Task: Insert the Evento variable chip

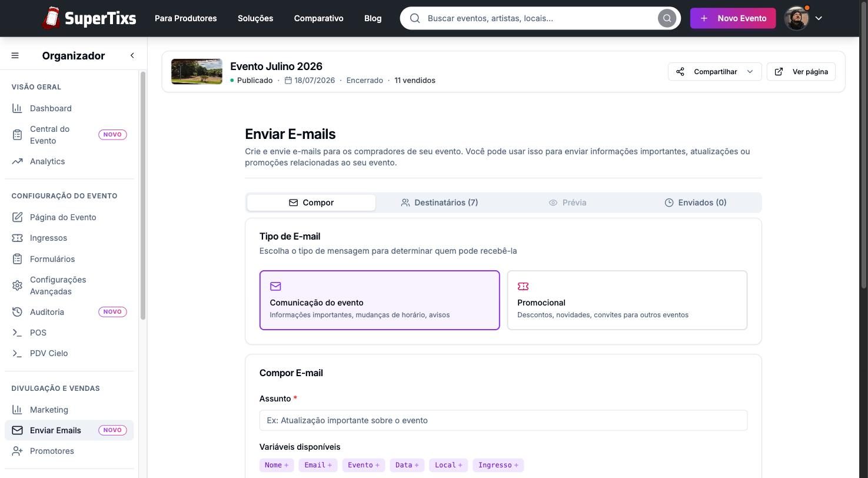Action: (x=364, y=465)
